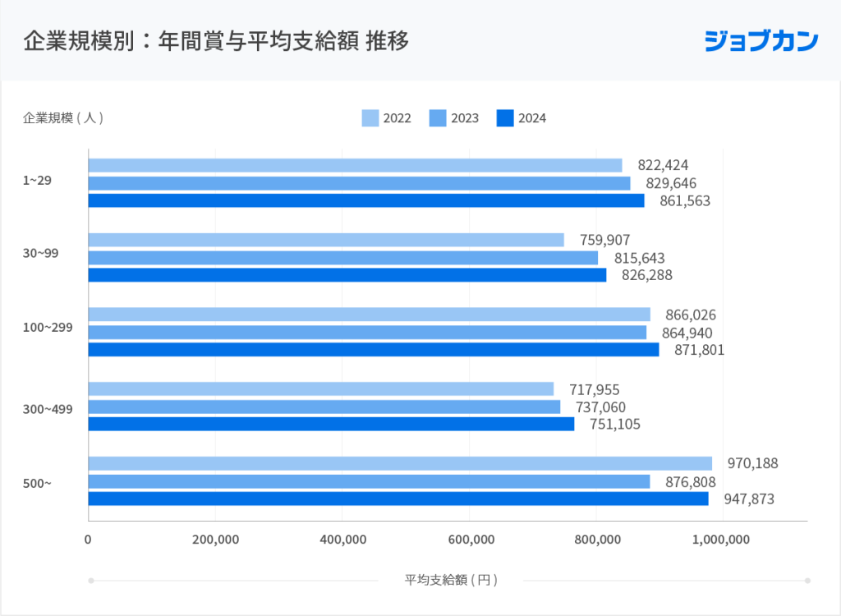Toggle the 2024 legend swatch
Image resolution: width=841 pixels, height=616 pixels.
(505, 118)
